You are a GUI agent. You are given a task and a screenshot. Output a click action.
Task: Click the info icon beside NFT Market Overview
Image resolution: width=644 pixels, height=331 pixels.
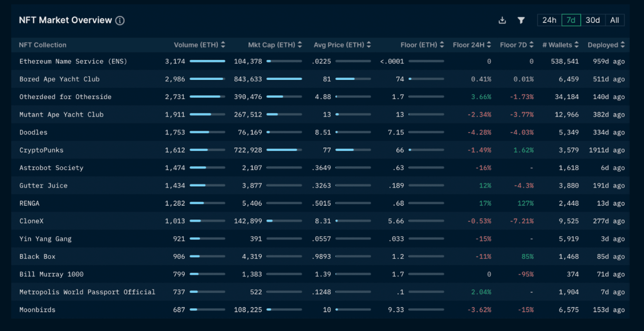pyautogui.click(x=120, y=20)
